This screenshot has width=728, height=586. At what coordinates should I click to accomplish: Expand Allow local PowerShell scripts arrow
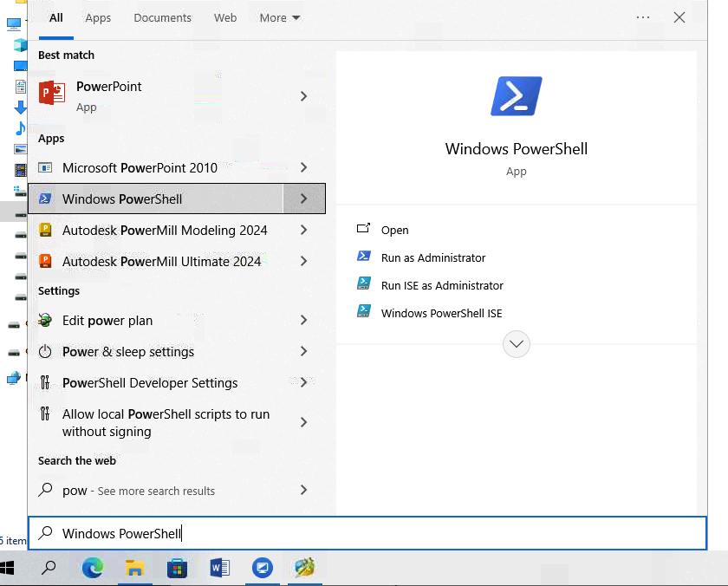click(x=303, y=422)
